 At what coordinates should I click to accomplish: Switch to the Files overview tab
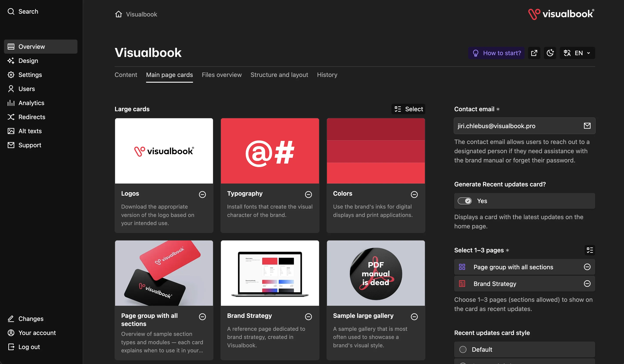(222, 75)
